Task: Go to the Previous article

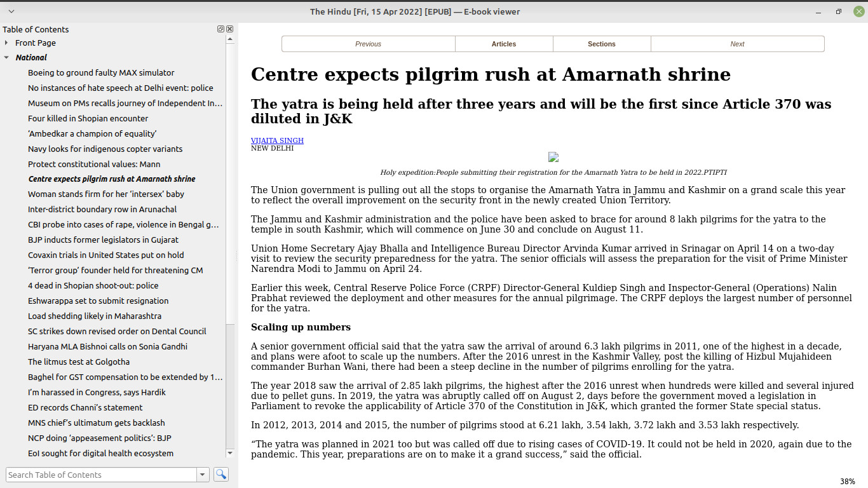Action: (369, 44)
